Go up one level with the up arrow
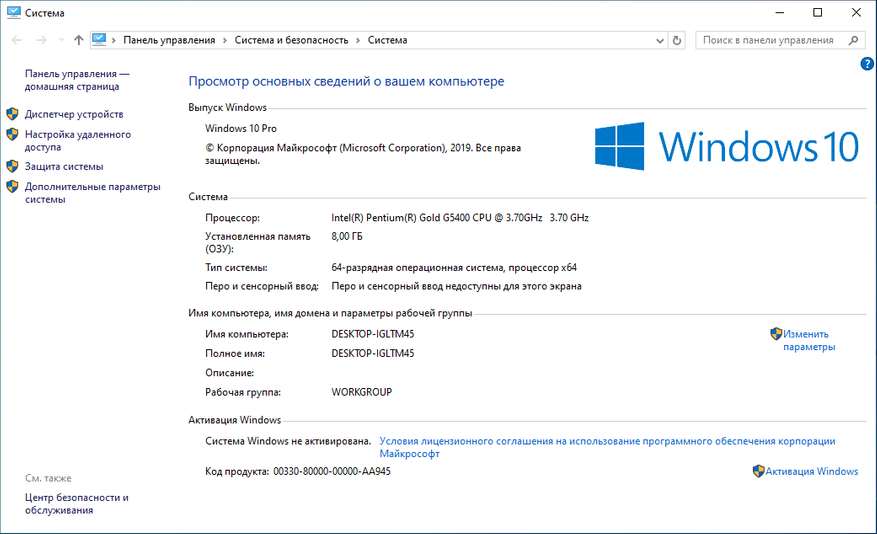 (x=78, y=40)
